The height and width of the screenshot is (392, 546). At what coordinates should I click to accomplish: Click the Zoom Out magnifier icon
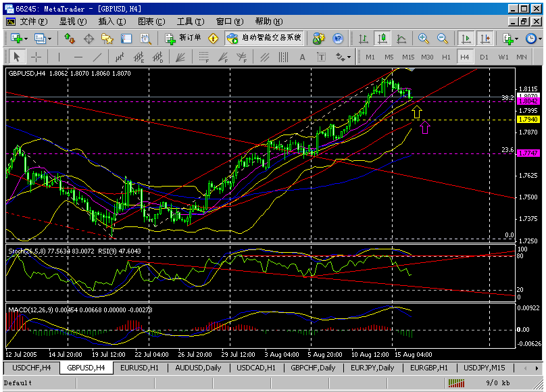[x=443, y=39]
